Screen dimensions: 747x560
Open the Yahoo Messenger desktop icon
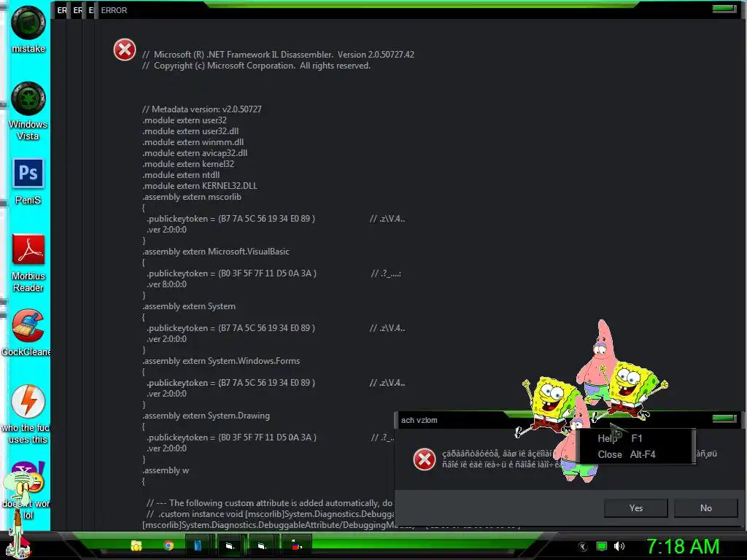point(28,476)
